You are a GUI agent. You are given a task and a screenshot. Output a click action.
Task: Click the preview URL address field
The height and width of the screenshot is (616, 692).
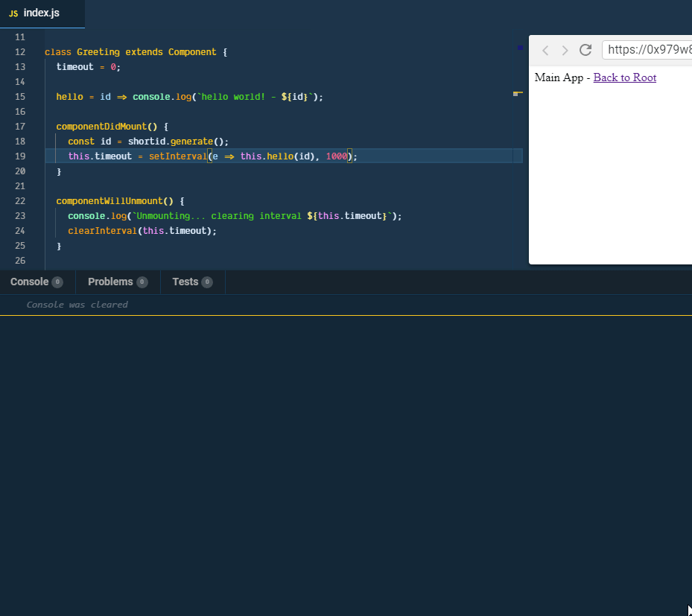648,50
